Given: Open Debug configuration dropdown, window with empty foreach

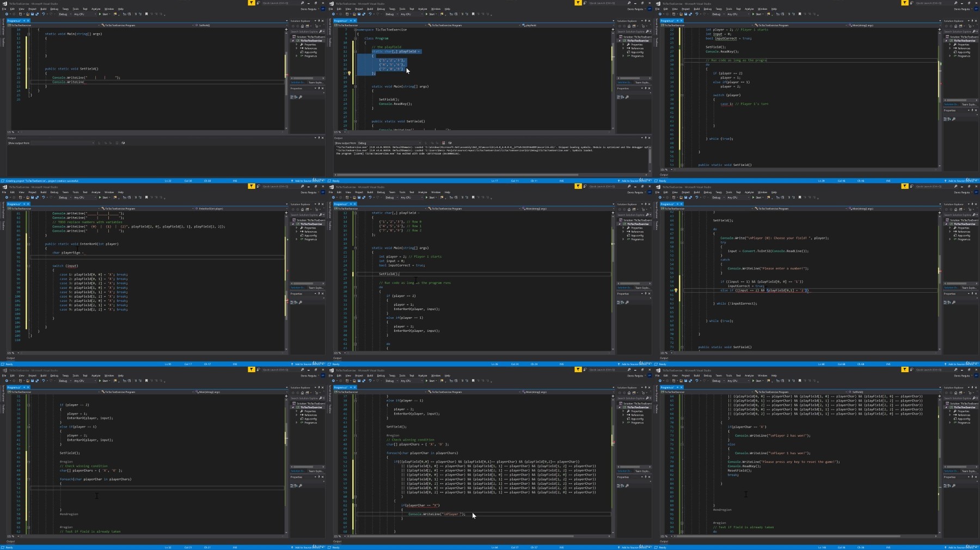Looking at the screenshot, I should [65, 381].
